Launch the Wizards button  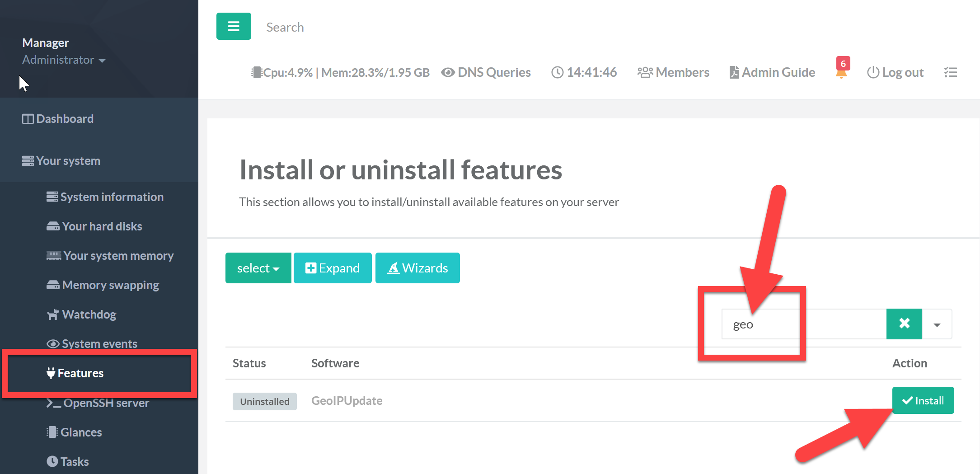click(417, 268)
